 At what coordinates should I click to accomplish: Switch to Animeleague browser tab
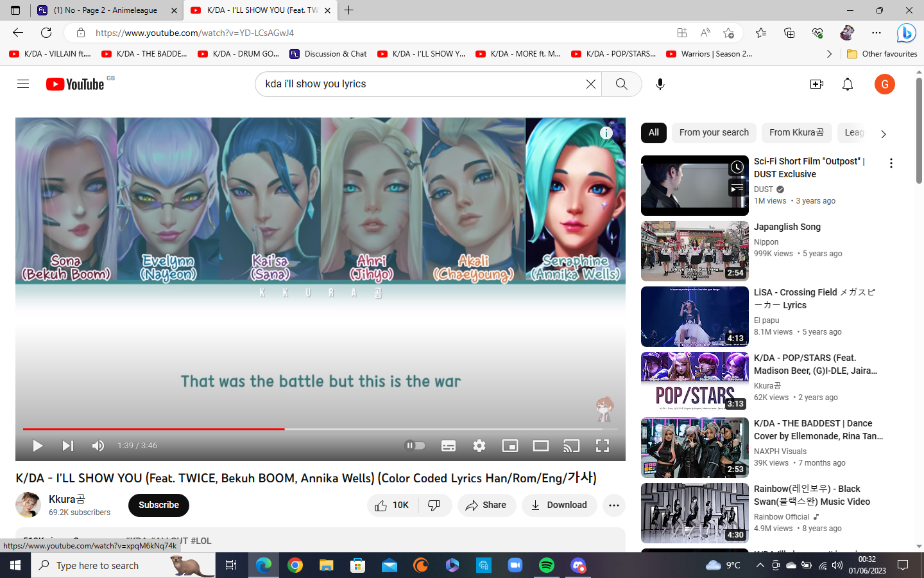(x=106, y=10)
